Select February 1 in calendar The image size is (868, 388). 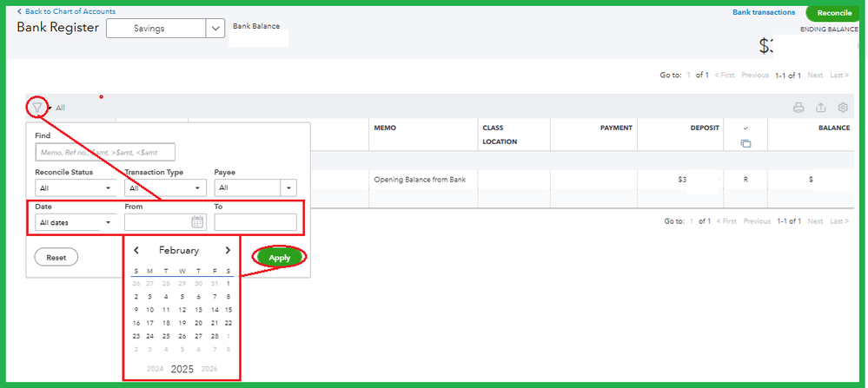click(x=229, y=283)
